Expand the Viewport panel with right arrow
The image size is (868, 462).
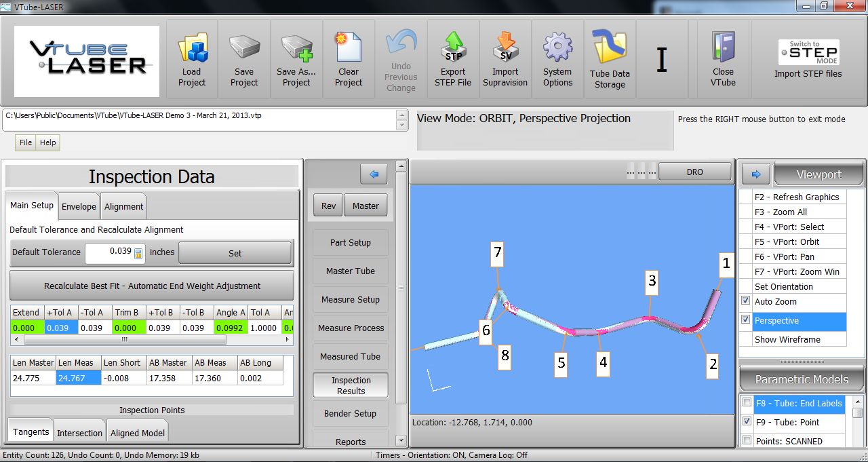coord(755,174)
